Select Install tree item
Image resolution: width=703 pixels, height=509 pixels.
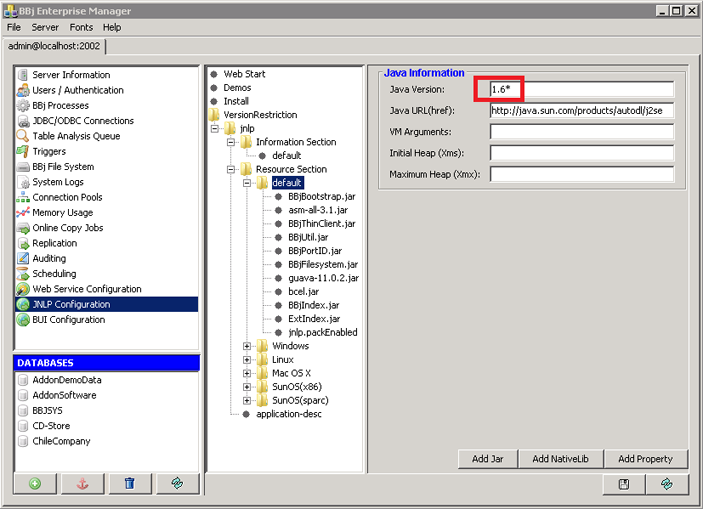236,101
